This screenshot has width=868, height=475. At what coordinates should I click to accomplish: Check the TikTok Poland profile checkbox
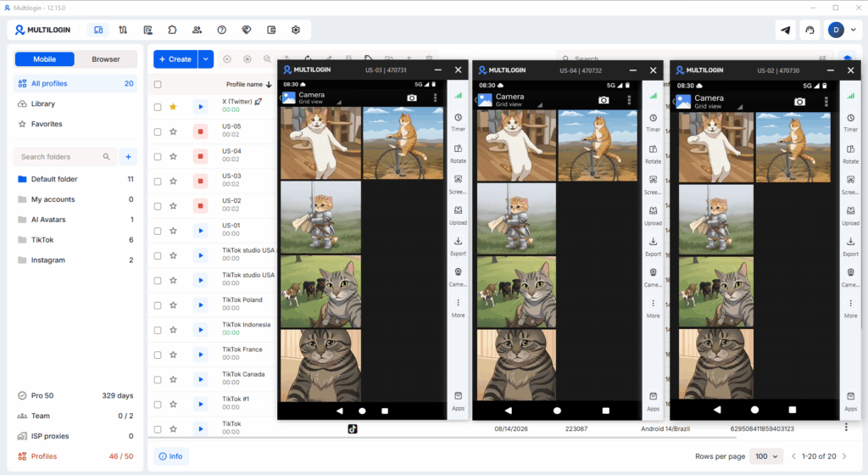click(x=158, y=305)
